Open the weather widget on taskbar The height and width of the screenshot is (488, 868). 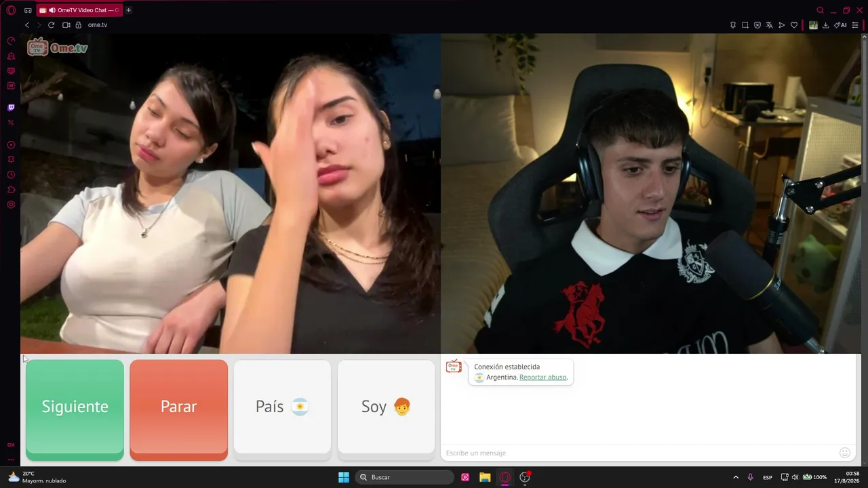(37, 477)
